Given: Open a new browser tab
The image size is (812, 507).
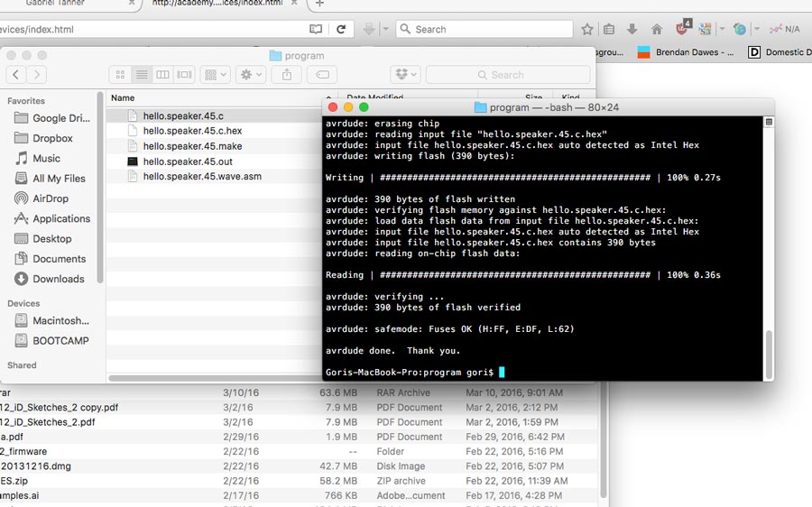Looking at the screenshot, I should click(319, 3).
